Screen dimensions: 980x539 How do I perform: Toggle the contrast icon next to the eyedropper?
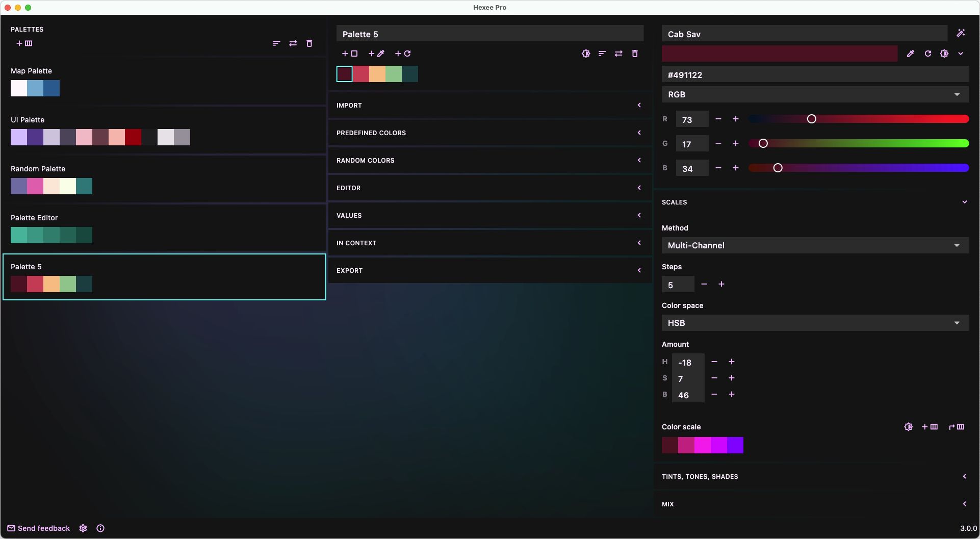[944, 54]
